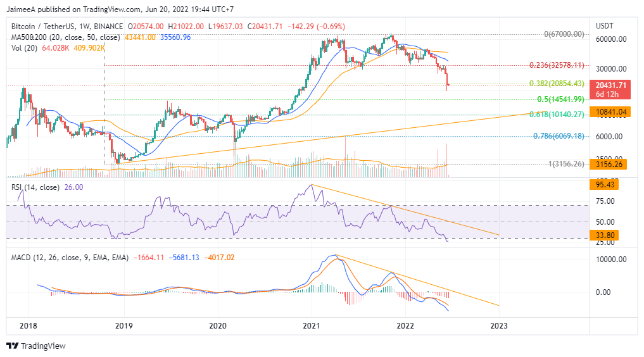Click the 2020 label on time axis
Image resolution: width=644 pixels, height=357 pixels.
(x=218, y=326)
